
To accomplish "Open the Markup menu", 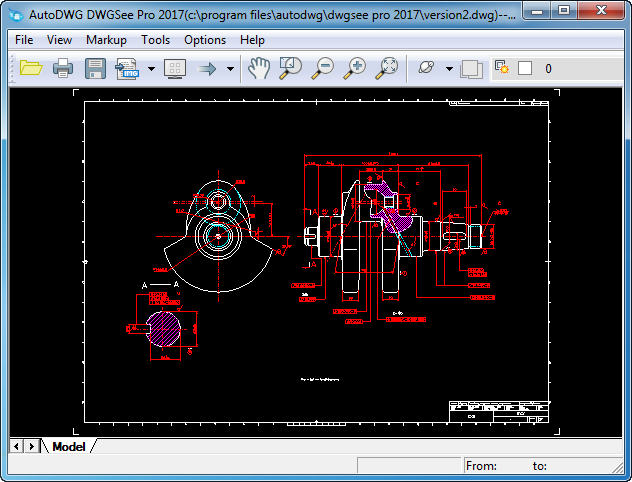I will click(x=106, y=40).
